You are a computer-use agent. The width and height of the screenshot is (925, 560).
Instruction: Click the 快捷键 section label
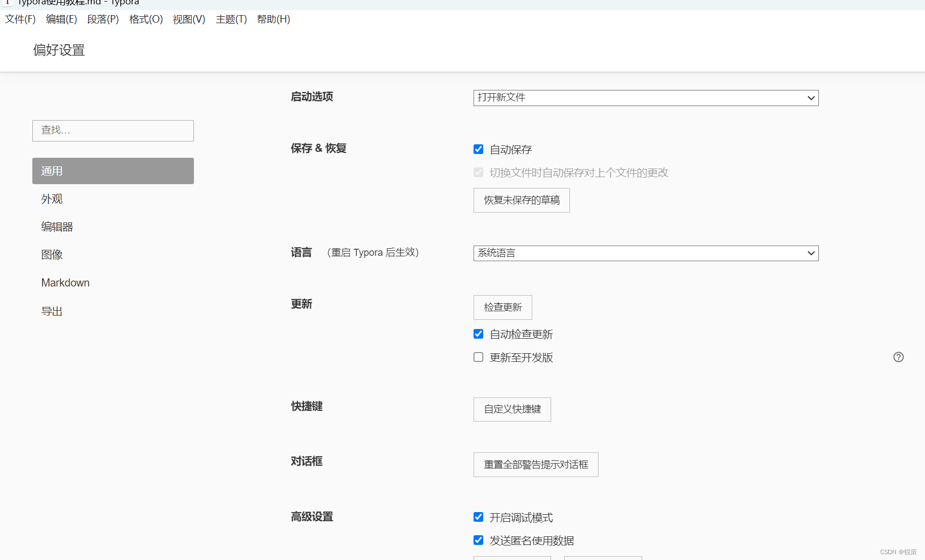[307, 406]
